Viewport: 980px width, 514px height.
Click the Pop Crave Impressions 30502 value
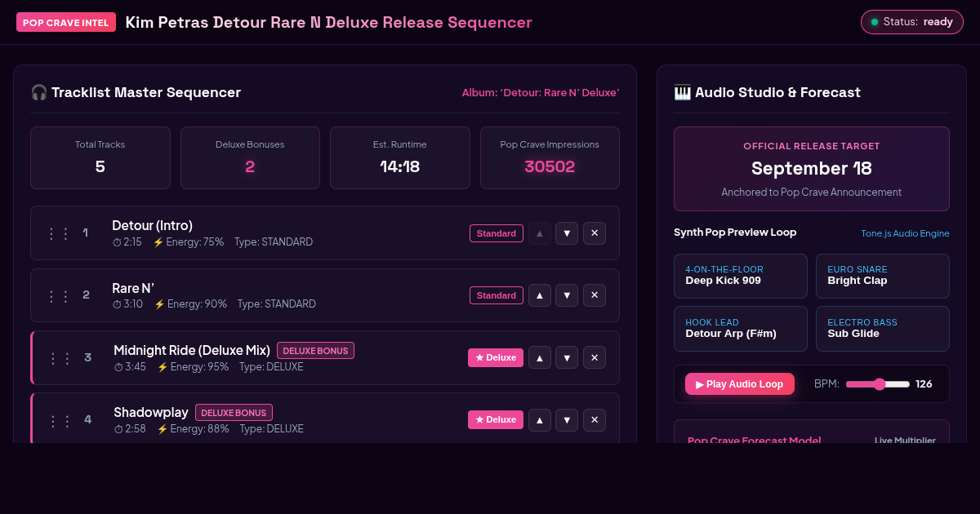[x=550, y=167]
